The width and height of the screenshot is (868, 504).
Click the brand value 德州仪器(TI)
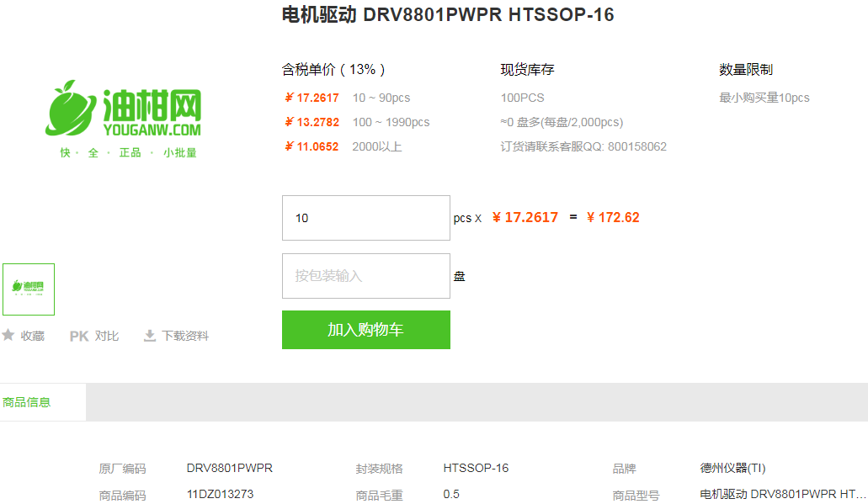tap(732, 468)
